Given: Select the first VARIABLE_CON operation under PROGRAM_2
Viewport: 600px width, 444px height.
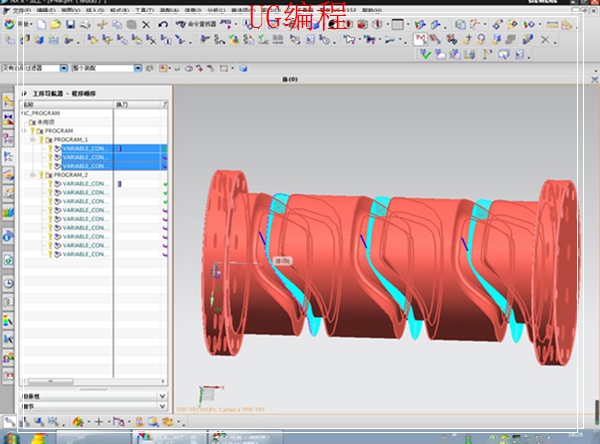Looking at the screenshot, I should (83, 184).
